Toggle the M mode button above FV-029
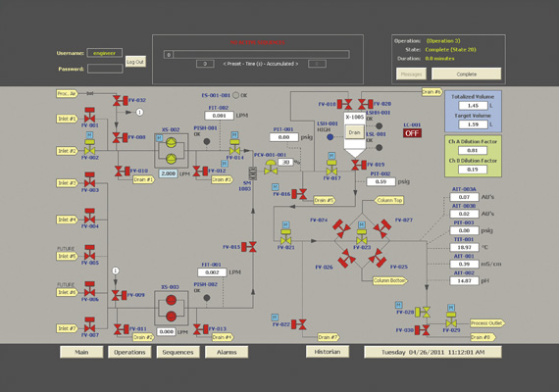The image size is (559, 392). click(451, 308)
